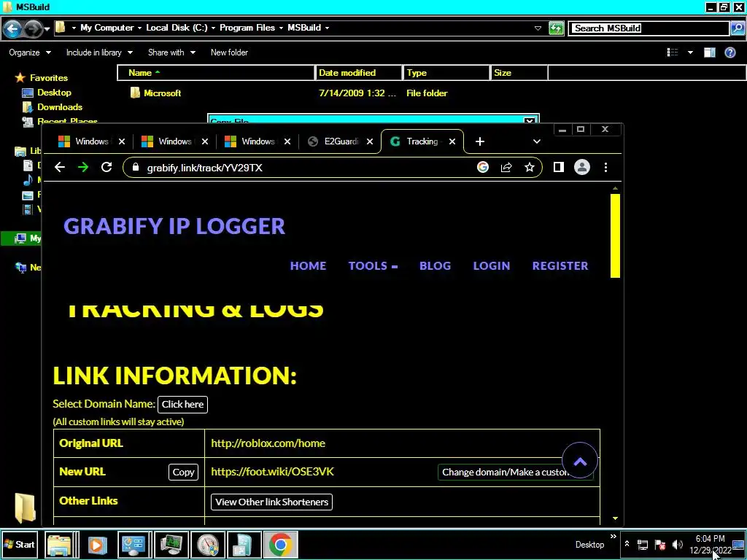Copy the New URL
Screen dimensions: 747x560
183,472
